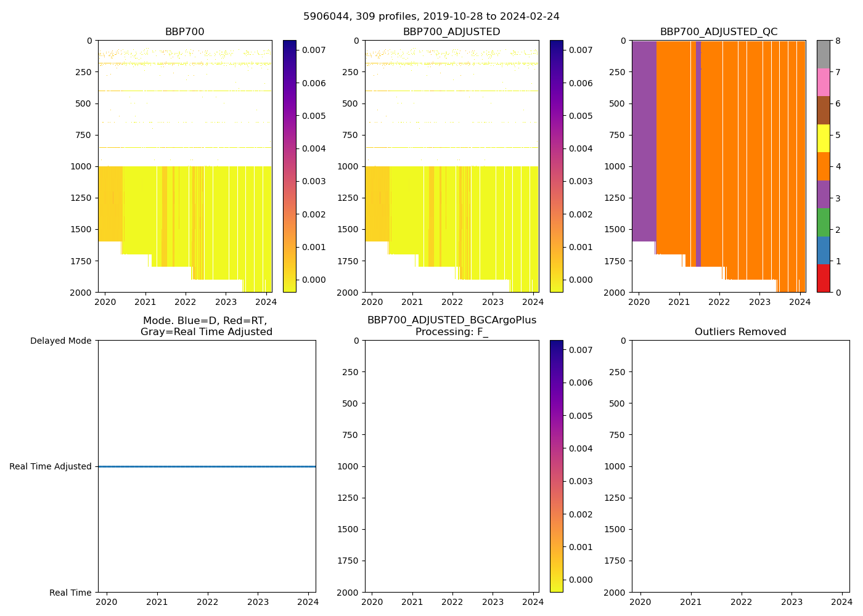The height and width of the screenshot is (616, 863).
Task: Click the BBP700_ADJUSTED plot title
Action: [451, 31]
